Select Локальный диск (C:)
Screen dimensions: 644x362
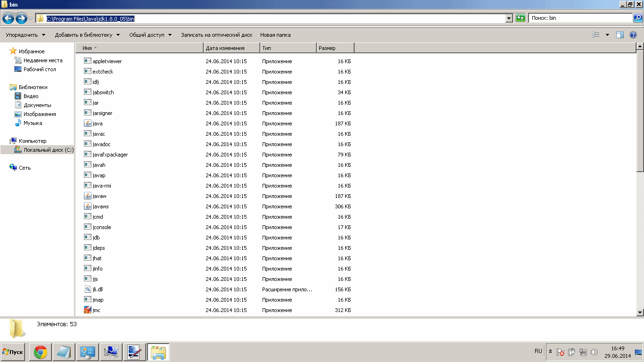49,150
